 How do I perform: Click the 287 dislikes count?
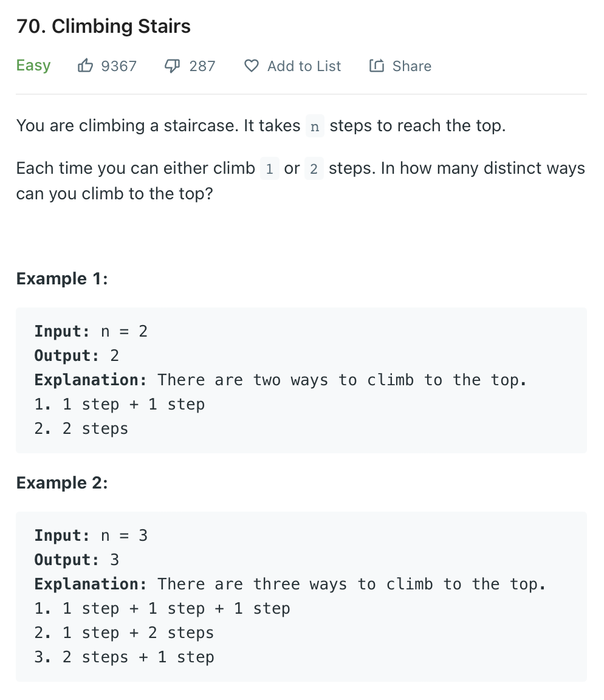(x=202, y=66)
